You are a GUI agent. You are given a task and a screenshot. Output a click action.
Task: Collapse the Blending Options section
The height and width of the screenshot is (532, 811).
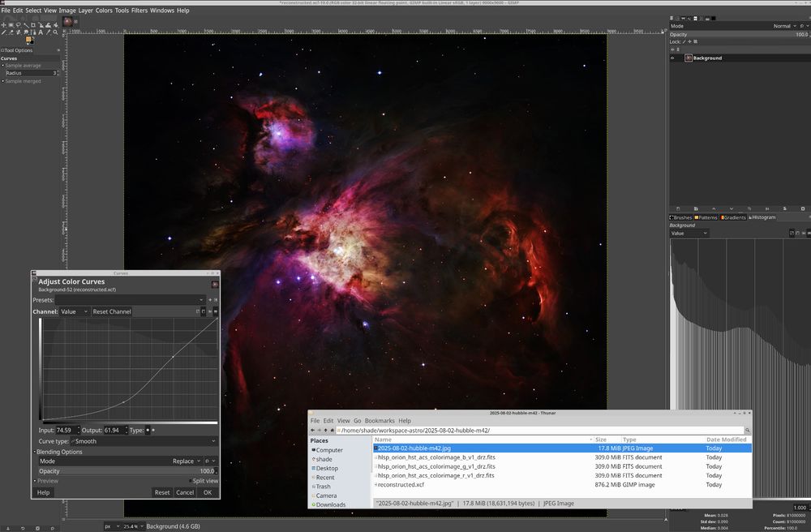tap(59, 452)
